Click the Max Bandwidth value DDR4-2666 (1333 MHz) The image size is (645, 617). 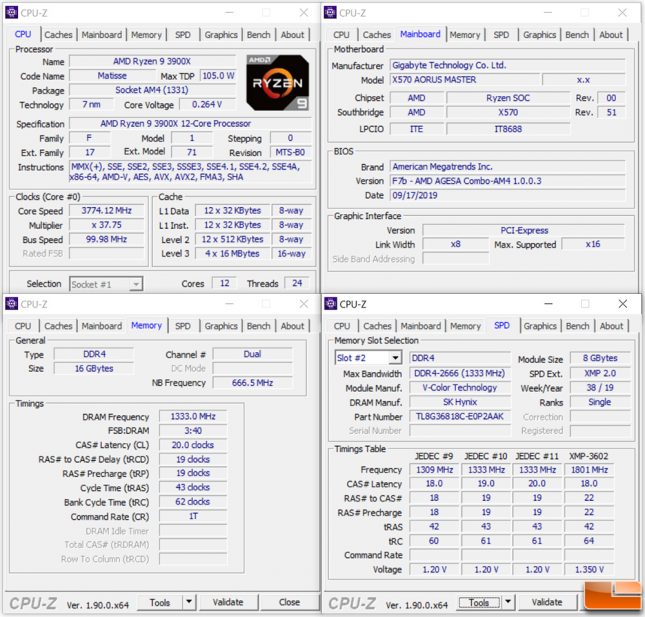point(459,373)
